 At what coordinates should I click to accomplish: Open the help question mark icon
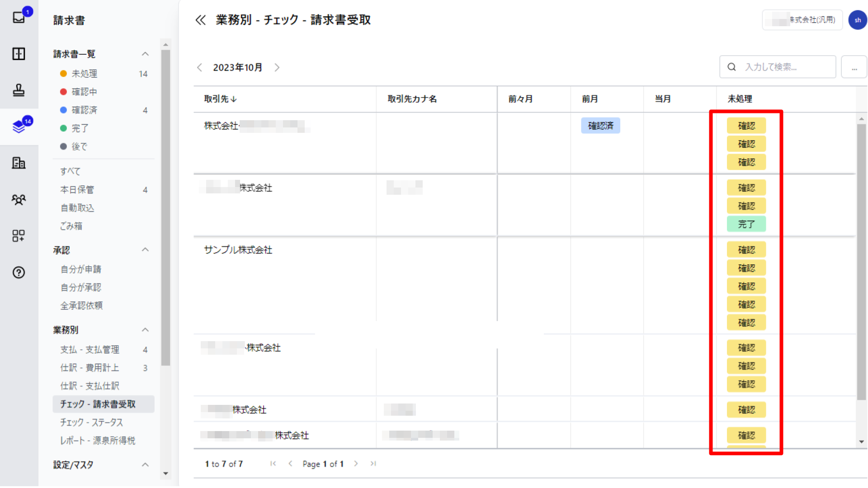[x=19, y=272]
